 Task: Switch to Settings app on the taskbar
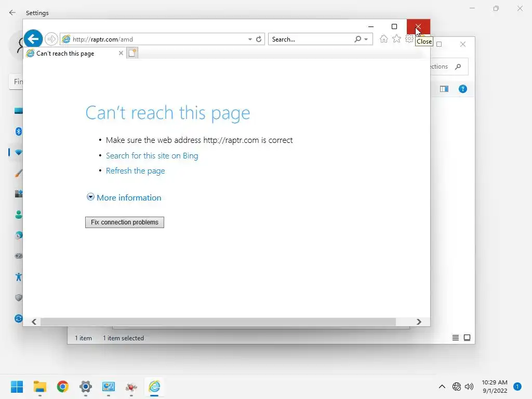[86, 387]
